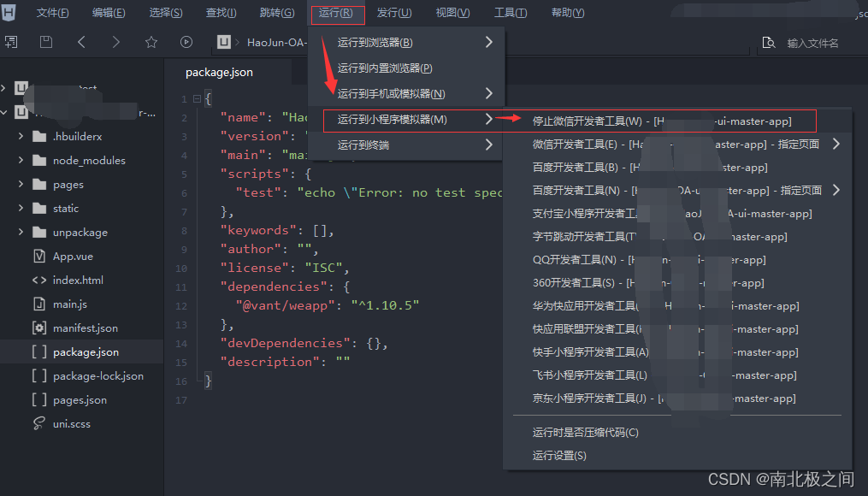
Task: Open the 文件(F) menu
Action: (52, 13)
